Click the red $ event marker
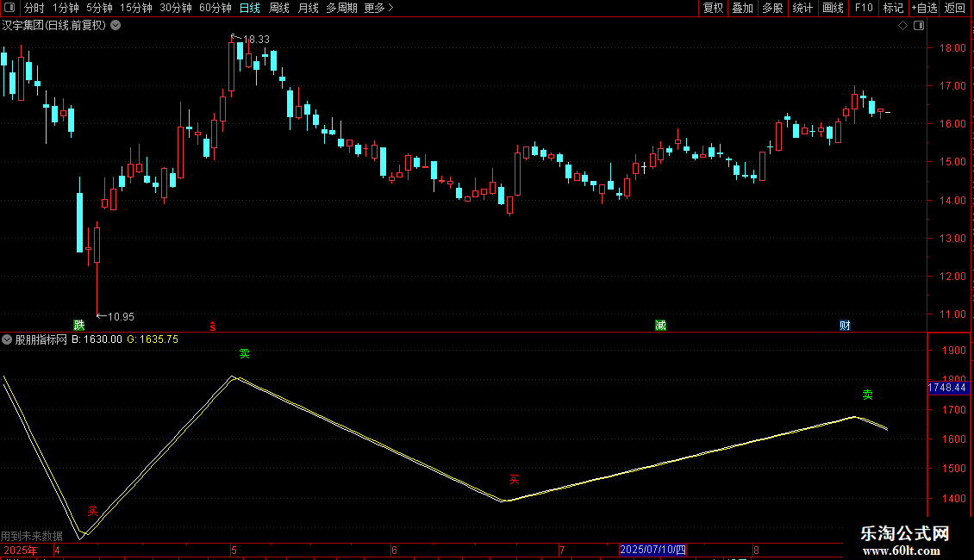 (212, 327)
